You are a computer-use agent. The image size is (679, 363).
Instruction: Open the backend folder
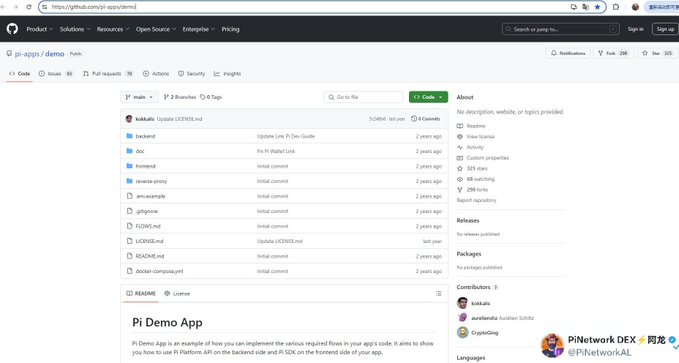145,136
